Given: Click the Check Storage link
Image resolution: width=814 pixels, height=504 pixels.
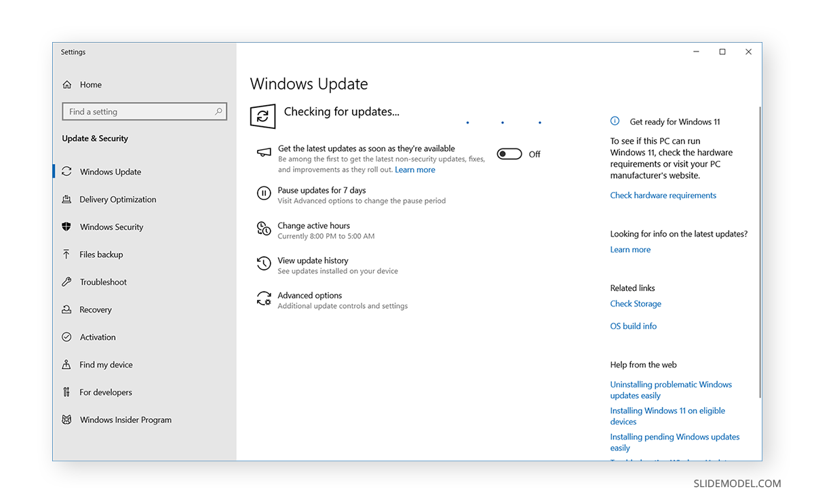Looking at the screenshot, I should tap(636, 303).
